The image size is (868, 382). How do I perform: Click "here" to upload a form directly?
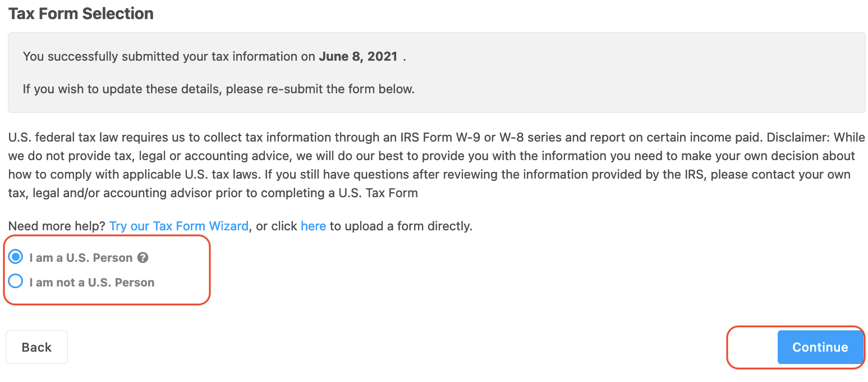coord(313,226)
